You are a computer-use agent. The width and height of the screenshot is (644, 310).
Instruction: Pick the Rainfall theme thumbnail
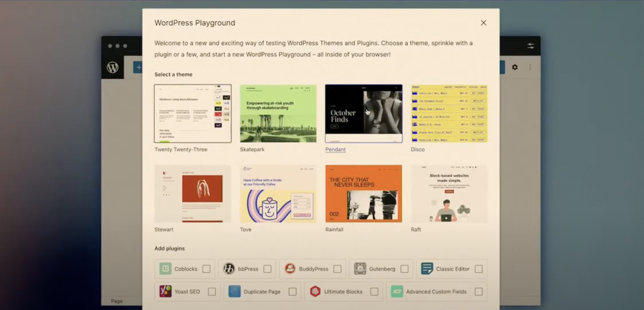tap(364, 194)
